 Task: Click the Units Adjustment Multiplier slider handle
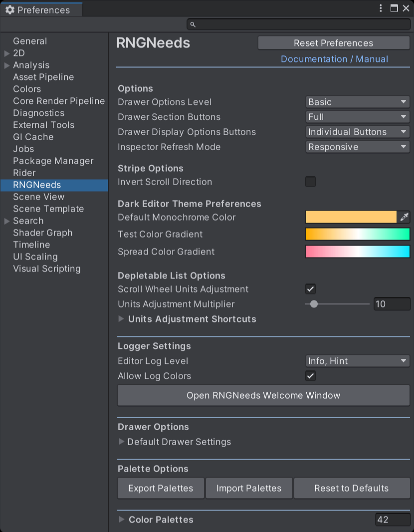pos(314,304)
